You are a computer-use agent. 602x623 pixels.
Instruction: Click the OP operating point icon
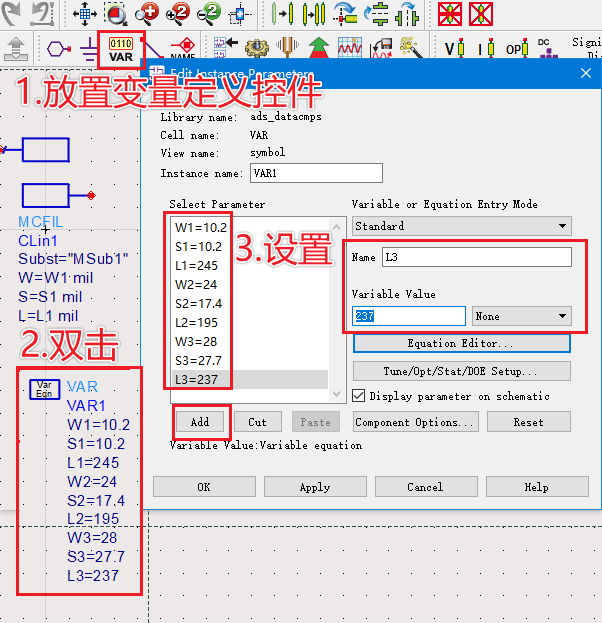click(517, 48)
